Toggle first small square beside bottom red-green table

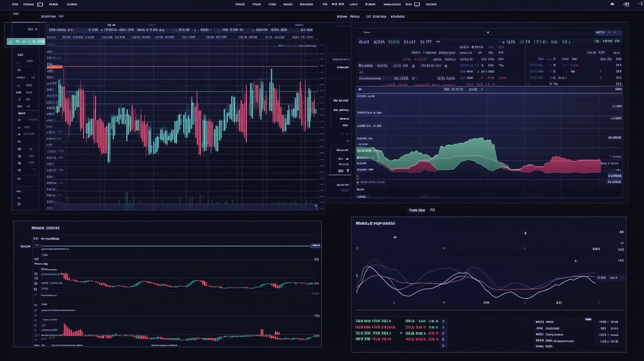(x=443, y=320)
